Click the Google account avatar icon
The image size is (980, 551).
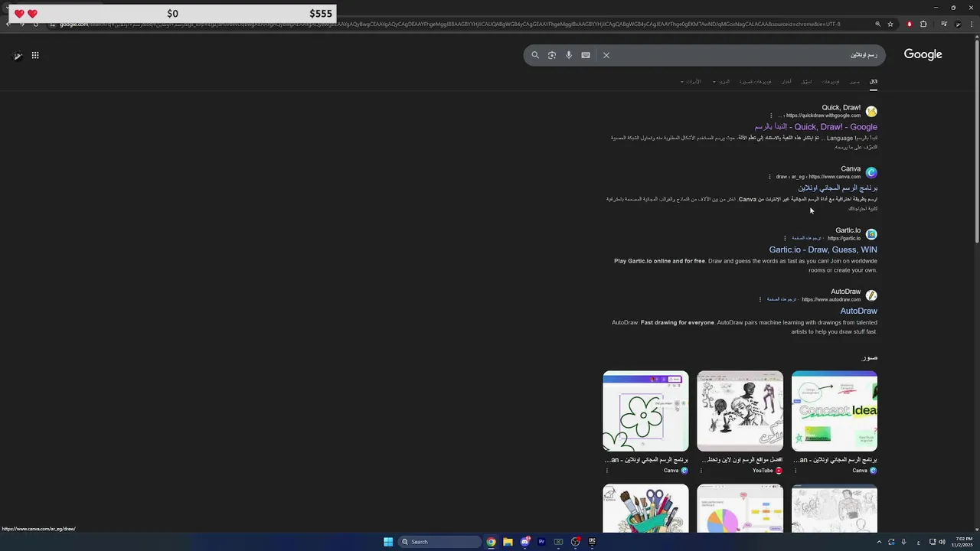tap(18, 55)
